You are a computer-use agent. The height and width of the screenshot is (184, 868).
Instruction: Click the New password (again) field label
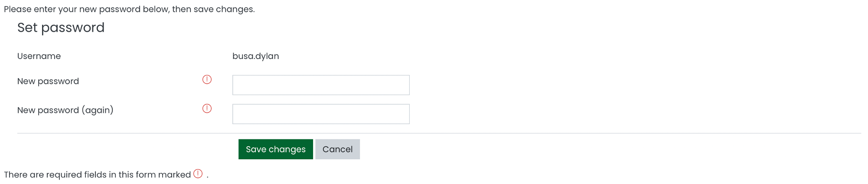(x=65, y=110)
